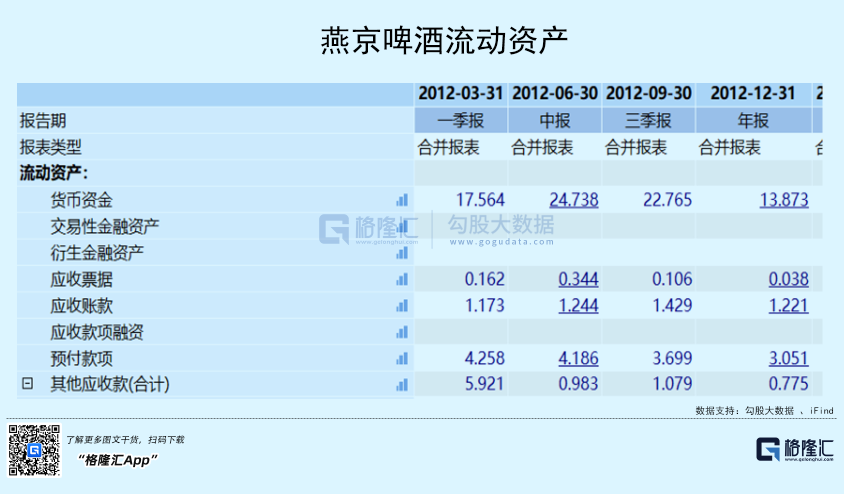Open chart icon for 应收票据 row
This screenshot has height=494, width=844.
(x=402, y=279)
